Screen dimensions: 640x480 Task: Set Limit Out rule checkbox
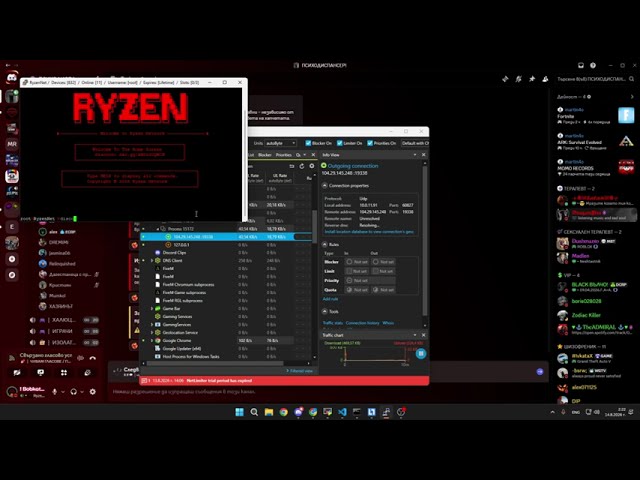[376, 271]
